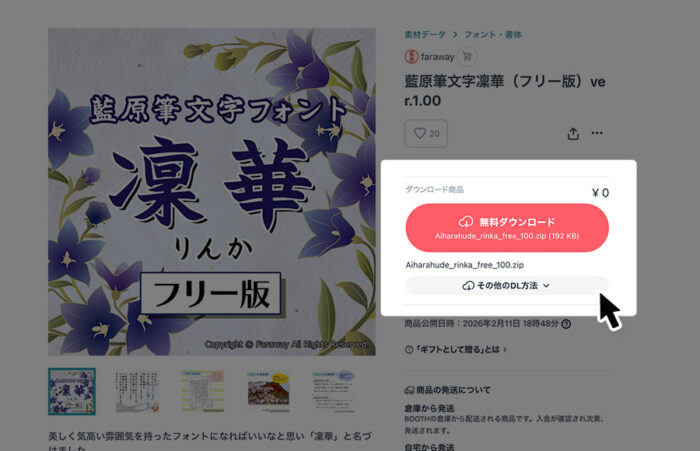The height and width of the screenshot is (451, 700).
Task: Click the main 凛華 フリー版 product image
Action: pyautogui.click(x=212, y=192)
